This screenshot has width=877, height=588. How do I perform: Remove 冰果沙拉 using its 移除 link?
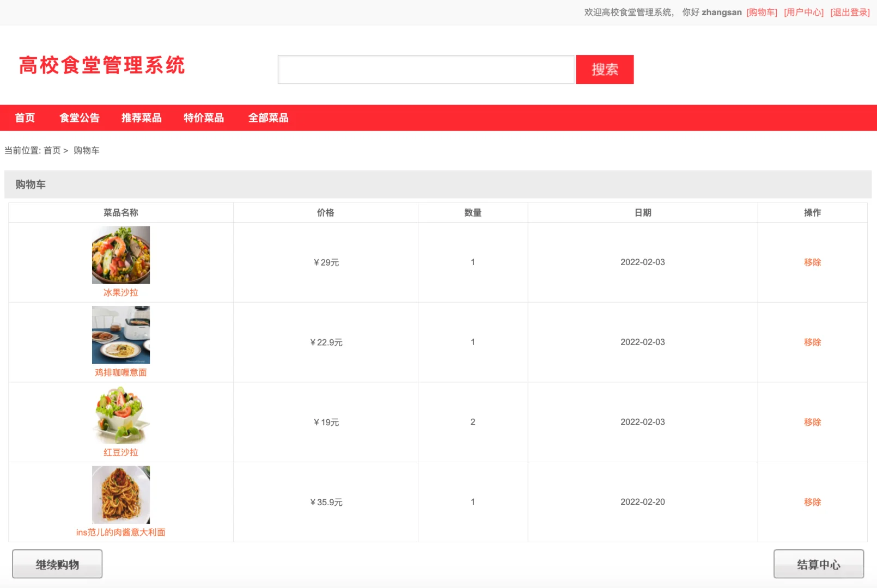812,262
